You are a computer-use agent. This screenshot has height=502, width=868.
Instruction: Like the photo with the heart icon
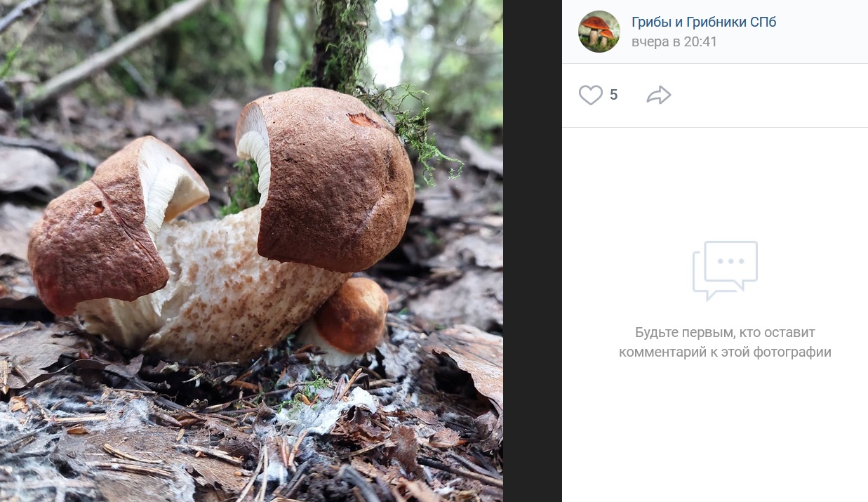tap(590, 95)
